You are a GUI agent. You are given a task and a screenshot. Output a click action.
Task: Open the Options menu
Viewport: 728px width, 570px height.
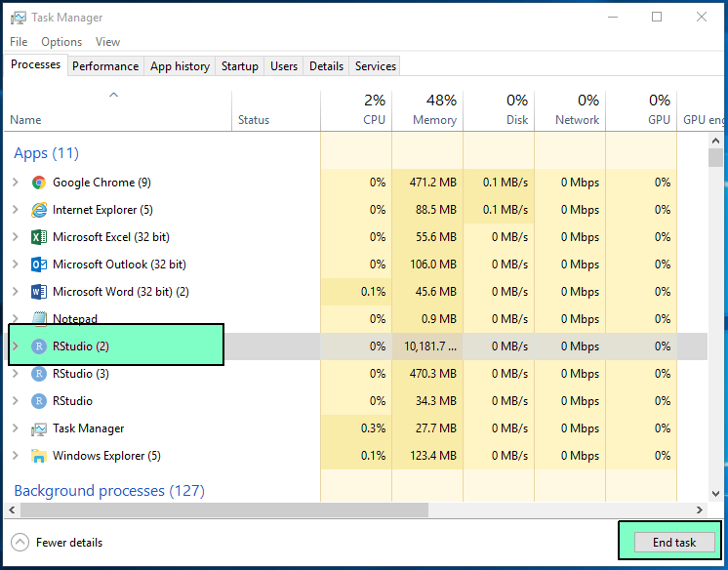point(61,42)
